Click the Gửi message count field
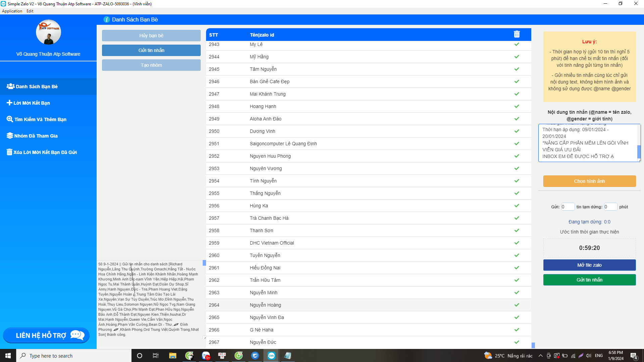 tap(567, 207)
